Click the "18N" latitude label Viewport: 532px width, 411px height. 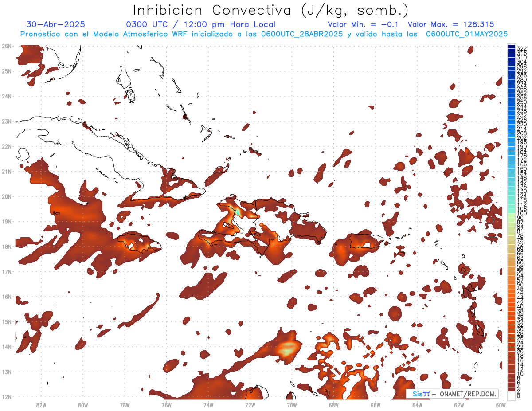6,247
